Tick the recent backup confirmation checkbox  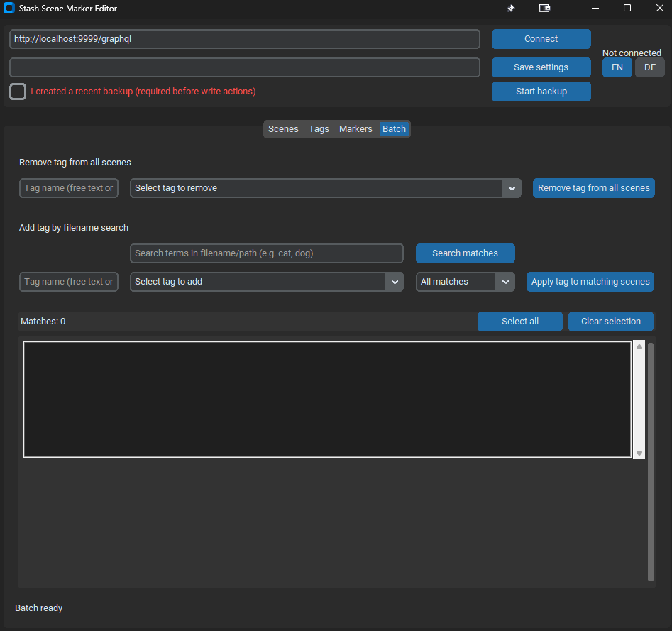coord(18,92)
